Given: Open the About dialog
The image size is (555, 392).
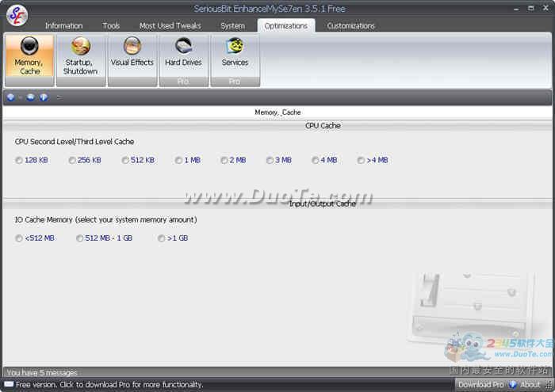Looking at the screenshot, I should pos(530,384).
